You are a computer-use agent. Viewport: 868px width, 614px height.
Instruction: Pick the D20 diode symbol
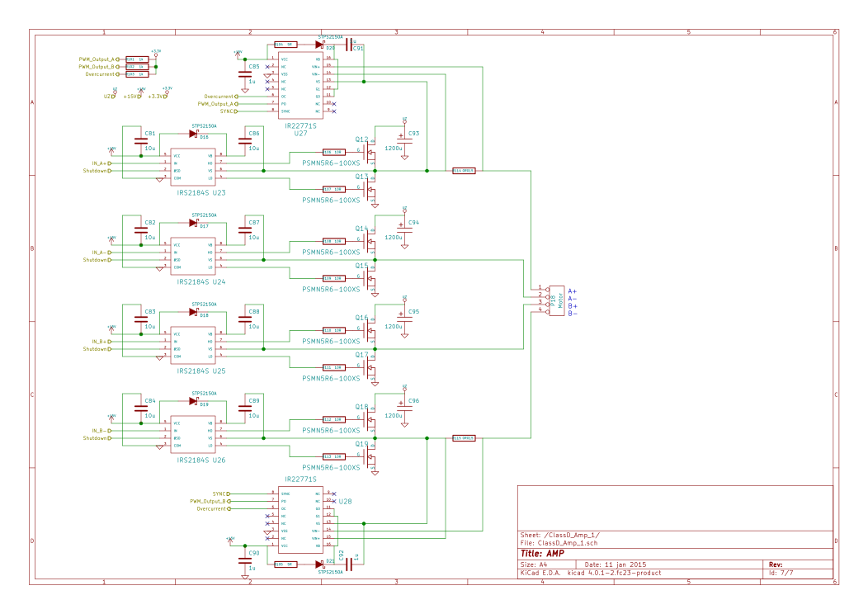(319, 45)
